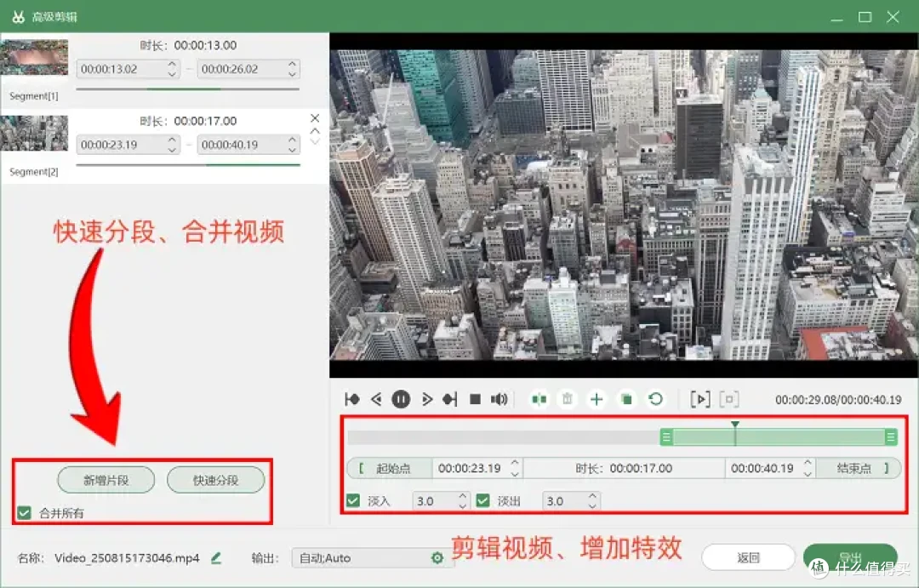Decrease timeline end time 00:00:40.19 stepper
Image resolution: width=919 pixels, height=588 pixels.
coord(808,473)
